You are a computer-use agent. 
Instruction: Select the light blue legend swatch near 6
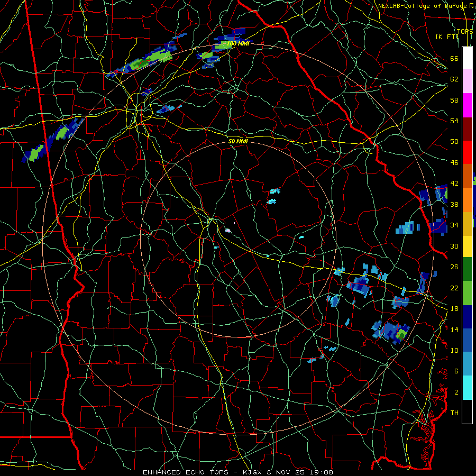[x=467, y=364]
